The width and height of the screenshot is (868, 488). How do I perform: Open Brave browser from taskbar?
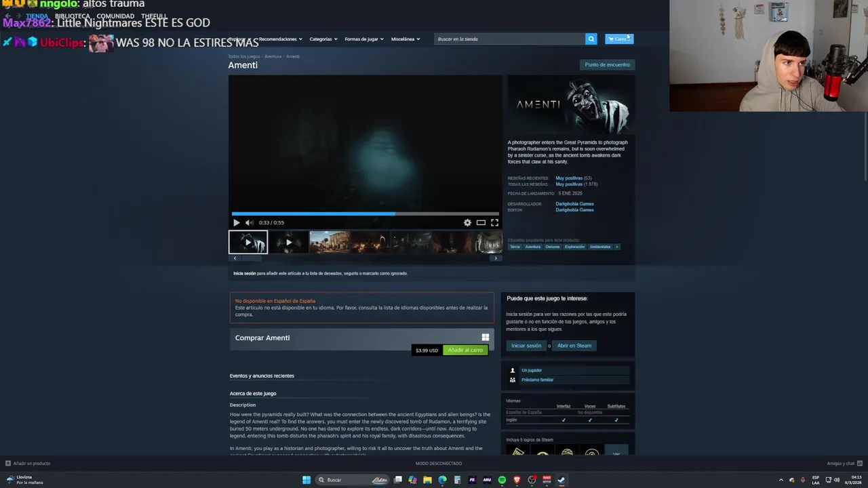click(517, 480)
